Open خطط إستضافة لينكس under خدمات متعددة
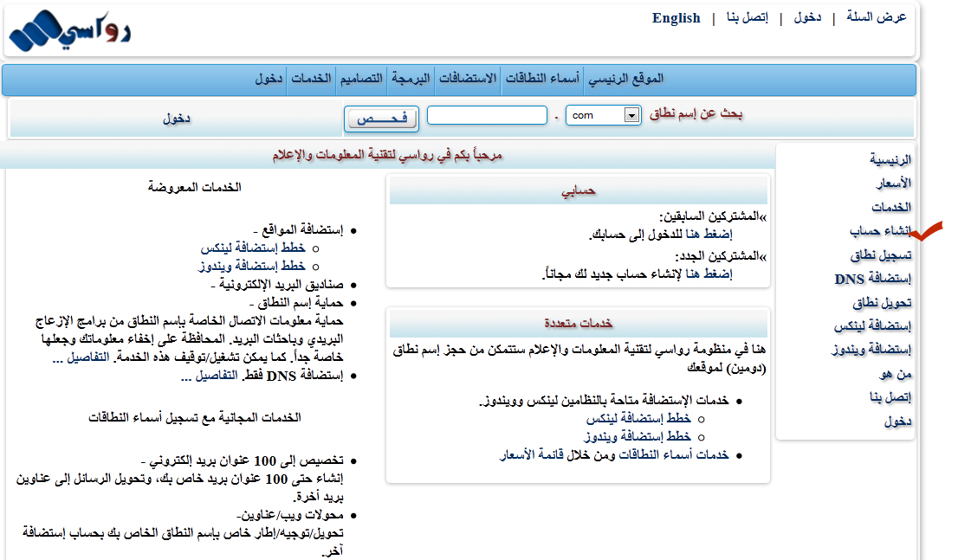Image resolution: width=958 pixels, height=560 pixels. (x=638, y=418)
